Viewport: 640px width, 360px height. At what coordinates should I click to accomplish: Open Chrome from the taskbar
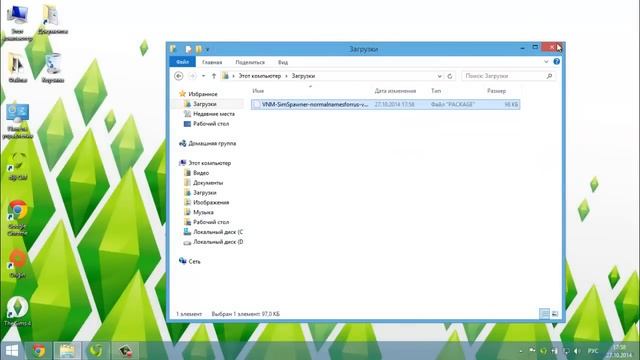tap(39, 351)
